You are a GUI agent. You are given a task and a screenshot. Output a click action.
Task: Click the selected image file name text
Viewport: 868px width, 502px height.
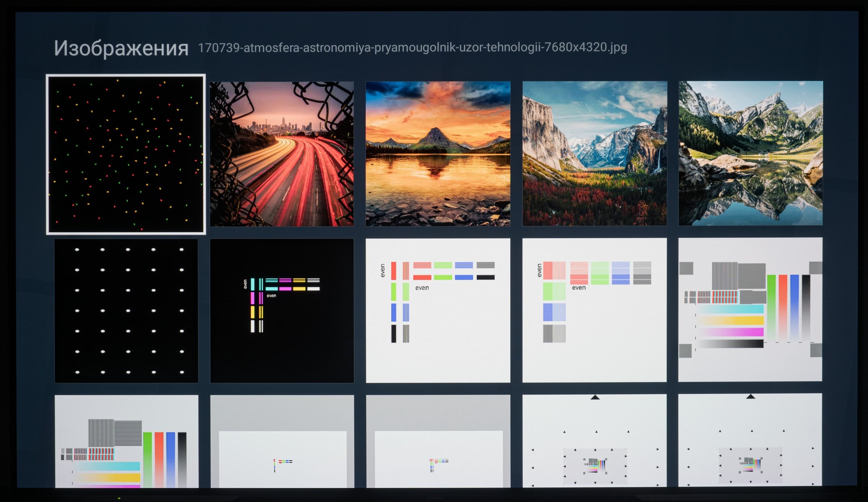tap(412, 47)
